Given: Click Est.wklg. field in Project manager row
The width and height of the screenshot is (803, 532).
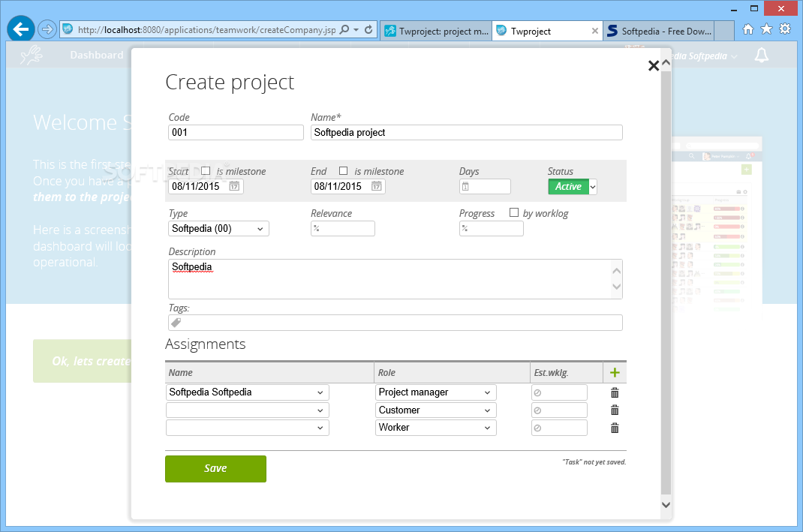Looking at the screenshot, I should point(559,392).
